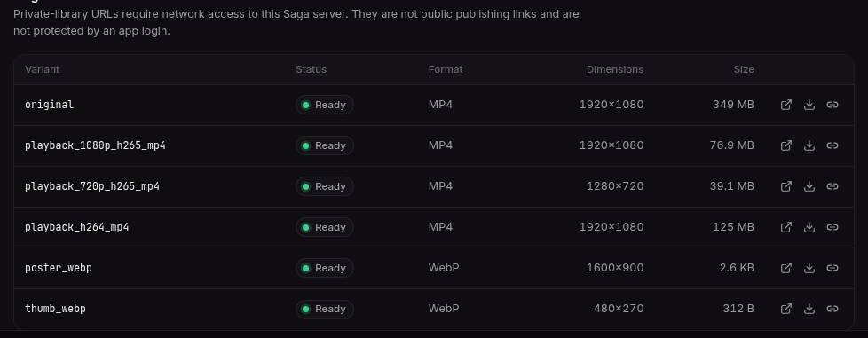Screen dimensions: 868x338
Task: Download playback_720p_h265_mp4 file
Action: pos(809,186)
